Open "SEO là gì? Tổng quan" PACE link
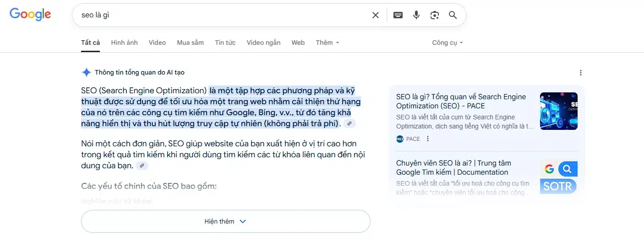Screen dimensions: 644x241 461,101
